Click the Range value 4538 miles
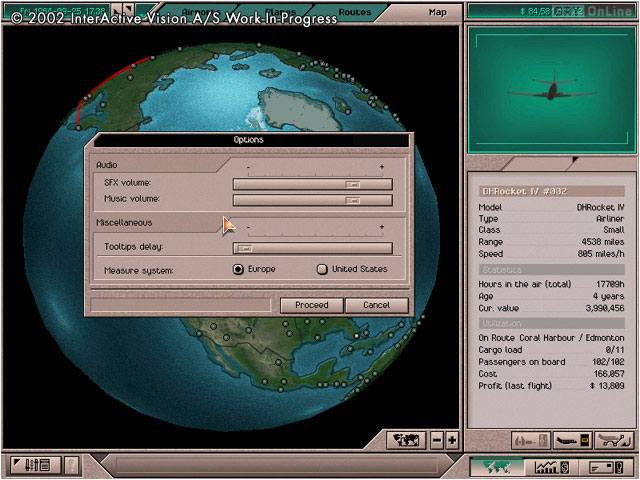640x480 pixels. click(x=603, y=242)
